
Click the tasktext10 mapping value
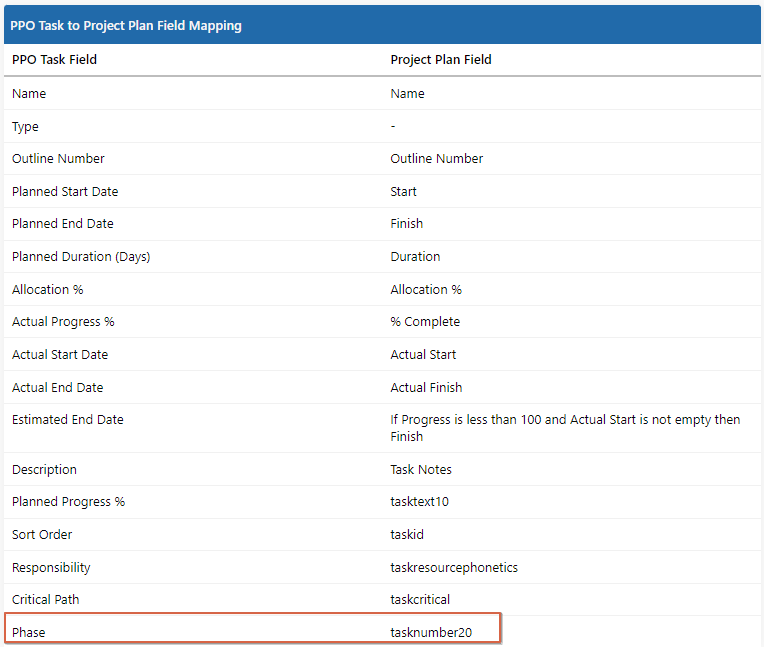420,502
